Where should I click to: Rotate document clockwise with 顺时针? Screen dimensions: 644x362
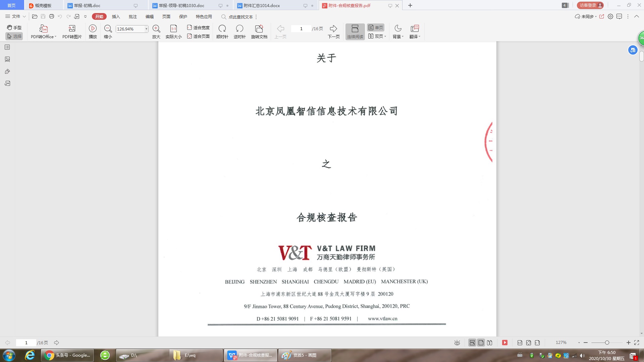[x=222, y=32]
